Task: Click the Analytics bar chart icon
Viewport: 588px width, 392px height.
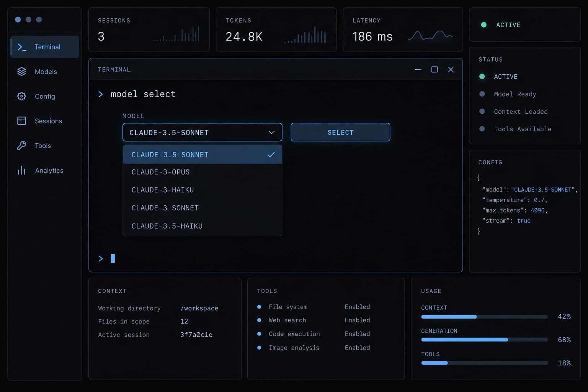Action: click(x=22, y=170)
